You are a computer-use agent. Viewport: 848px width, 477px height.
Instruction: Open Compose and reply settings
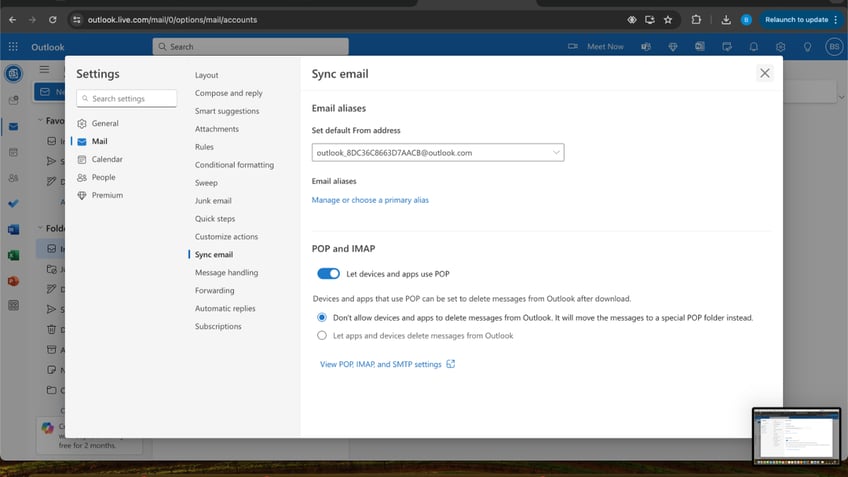click(229, 93)
